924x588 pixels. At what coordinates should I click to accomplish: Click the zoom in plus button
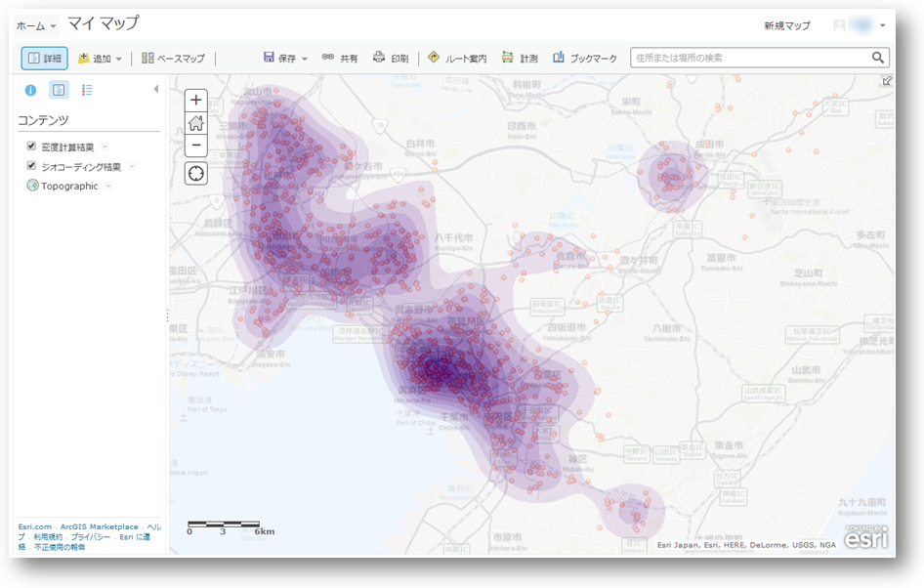(x=196, y=100)
